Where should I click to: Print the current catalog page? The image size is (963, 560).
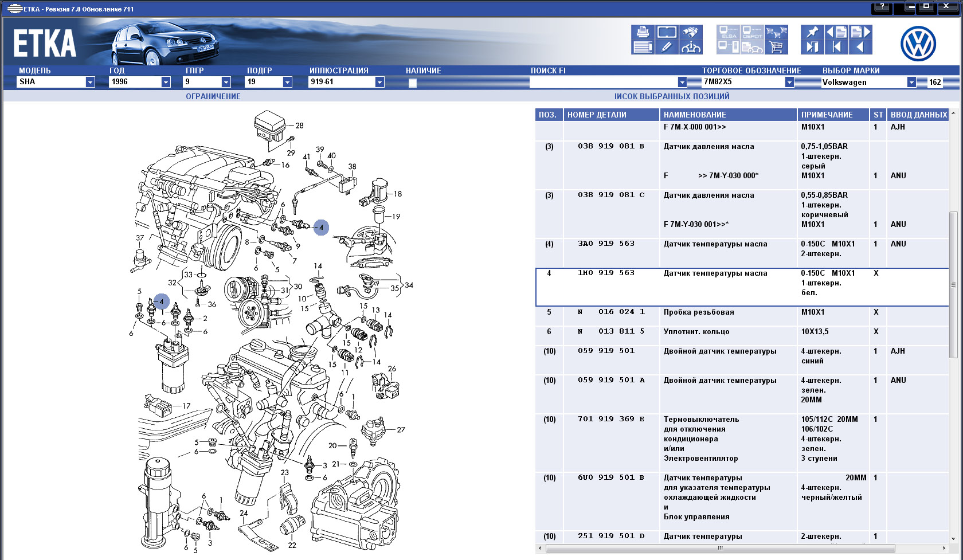[643, 32]
